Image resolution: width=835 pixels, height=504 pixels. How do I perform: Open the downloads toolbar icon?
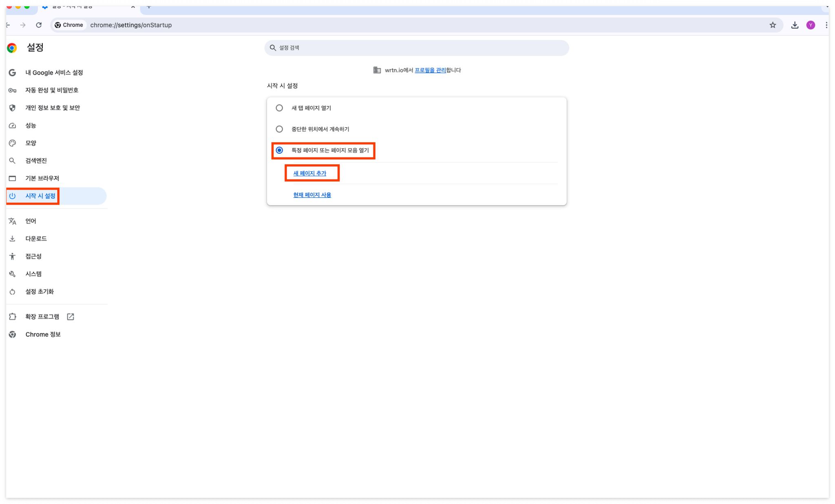pos(795,25)
